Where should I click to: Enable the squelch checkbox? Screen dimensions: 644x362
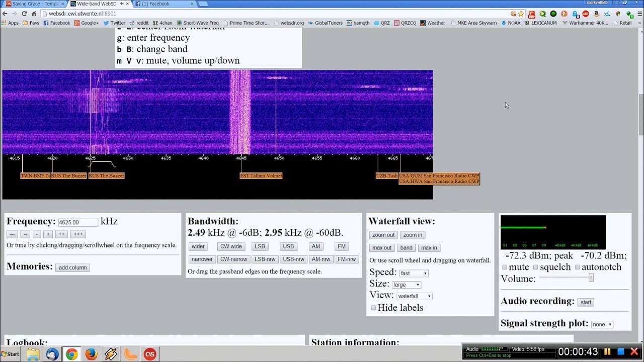(x=535, y=267)
